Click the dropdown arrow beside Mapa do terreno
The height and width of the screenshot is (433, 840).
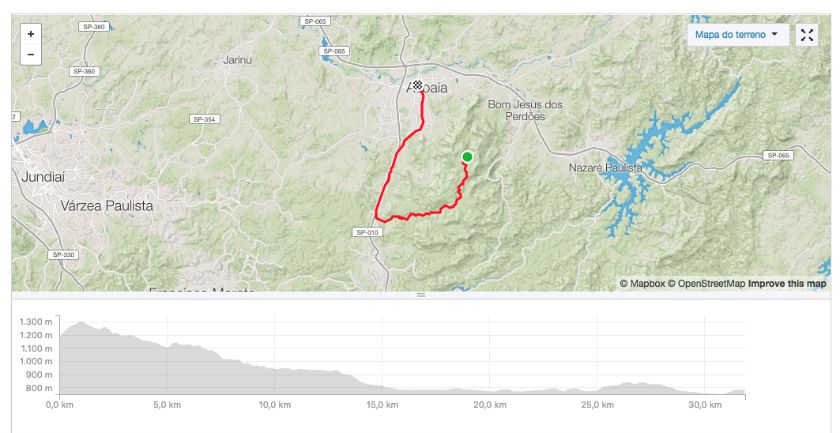[x=775, y=34]
